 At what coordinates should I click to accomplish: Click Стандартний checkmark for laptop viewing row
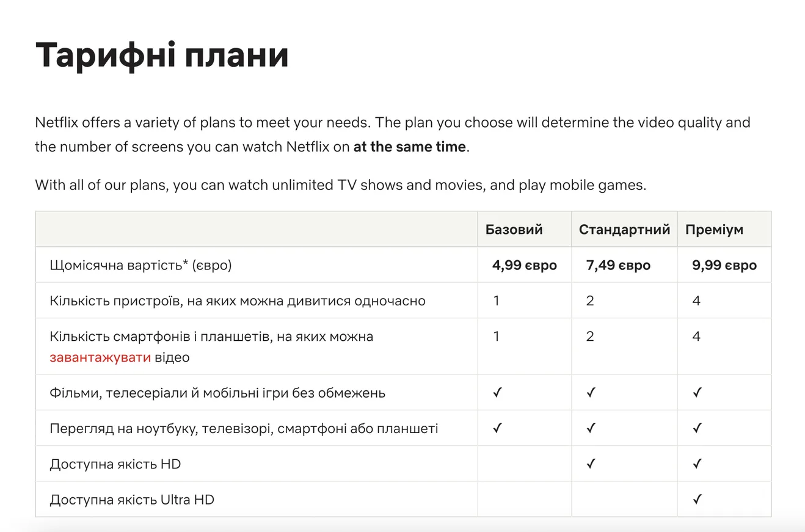pos(591,428)
